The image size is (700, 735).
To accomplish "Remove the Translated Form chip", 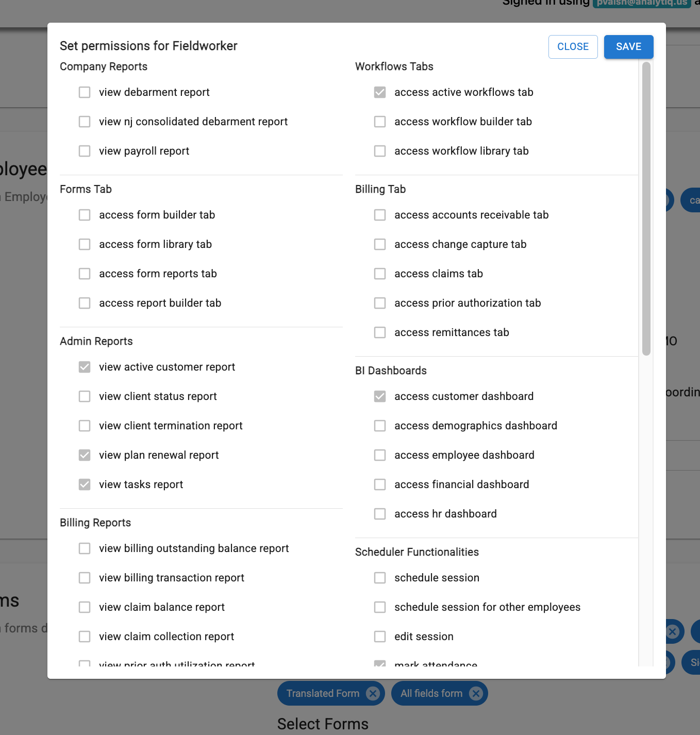I will tap(373, 693).
